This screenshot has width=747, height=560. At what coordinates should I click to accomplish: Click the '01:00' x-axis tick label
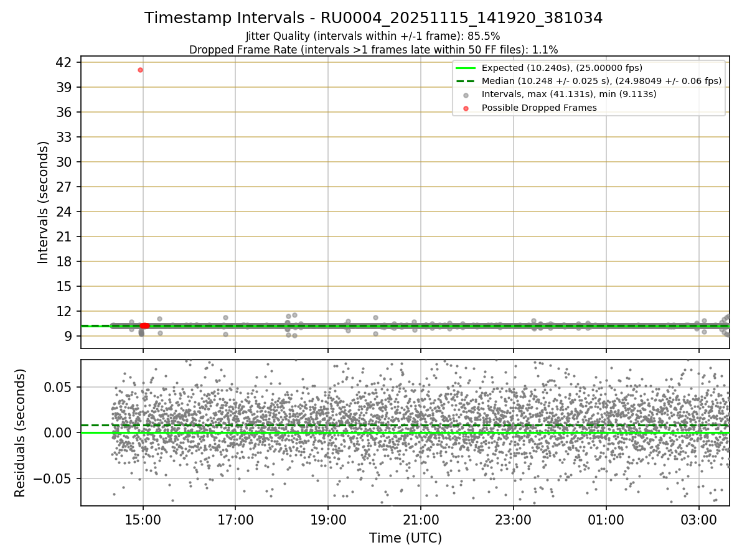(x=606, y=519)
